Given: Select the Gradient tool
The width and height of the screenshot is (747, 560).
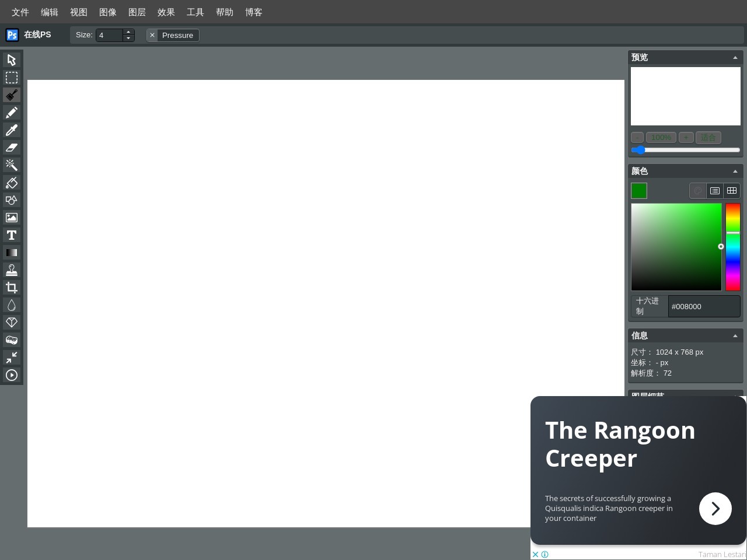Looking at the screenshot, I should [12, 253].
